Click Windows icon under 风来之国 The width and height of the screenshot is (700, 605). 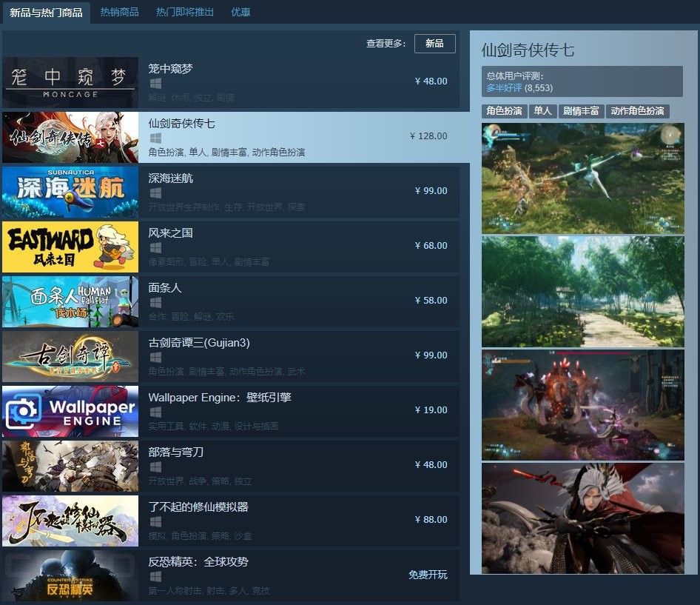pyautogui.click(x=155, y=247)
